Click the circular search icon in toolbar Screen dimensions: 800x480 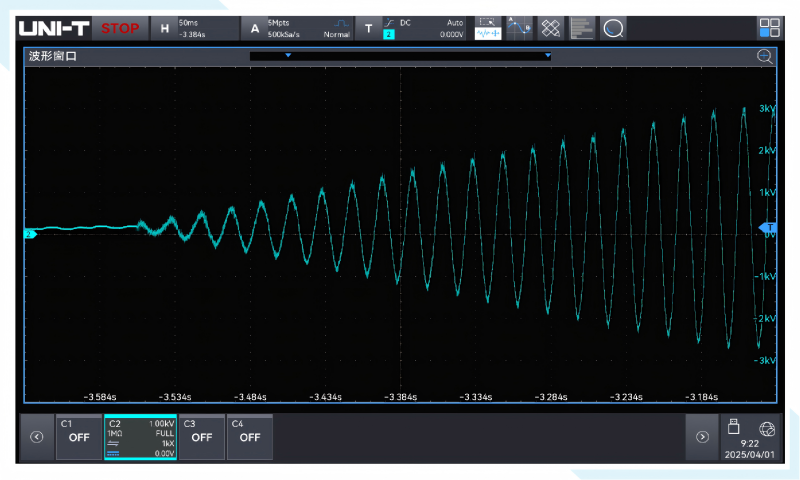coord(613,28)
